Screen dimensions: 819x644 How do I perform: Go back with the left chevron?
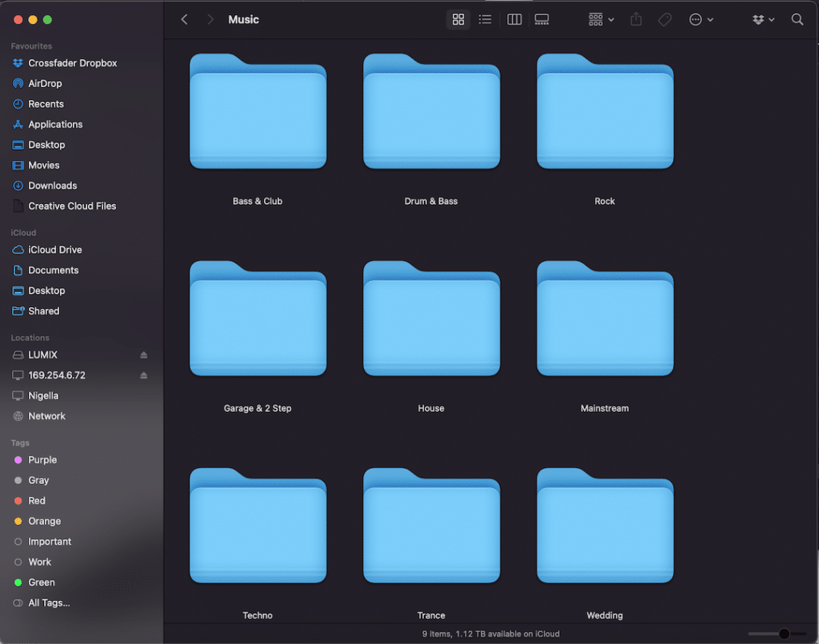[185, 19]
